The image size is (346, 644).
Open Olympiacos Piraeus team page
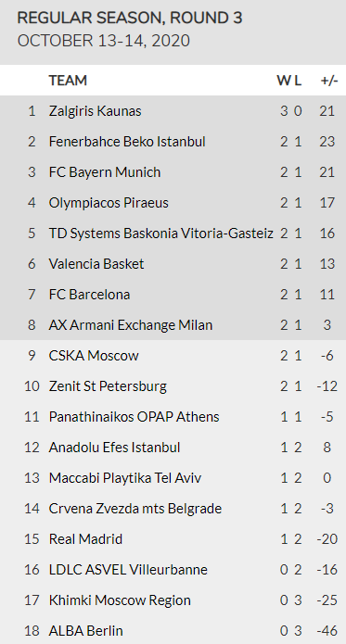point(109,203)
